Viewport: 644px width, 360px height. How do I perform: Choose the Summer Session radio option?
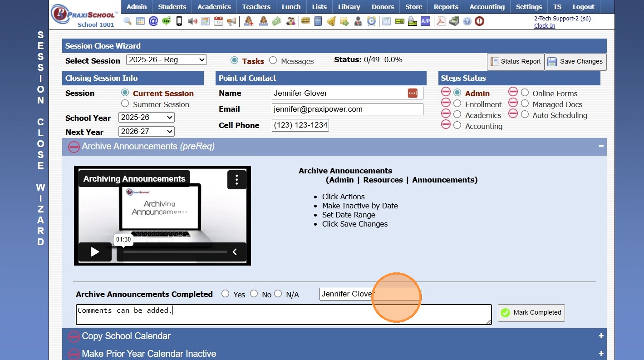(x=125, y=104)
